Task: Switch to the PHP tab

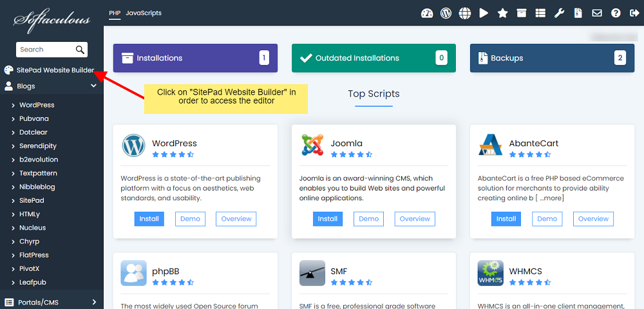Action: pyautogui.click(x=115, y=13)
